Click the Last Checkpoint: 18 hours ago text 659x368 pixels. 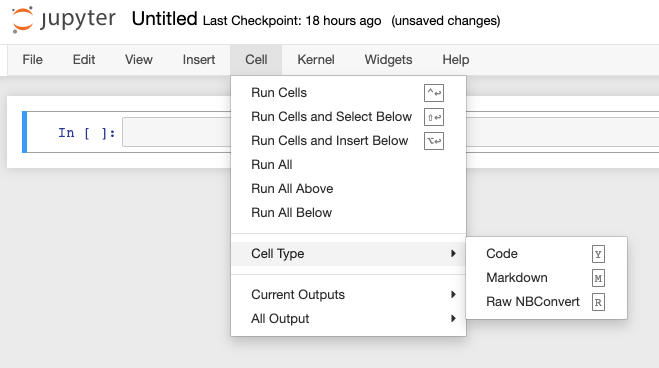coord(292,21)
